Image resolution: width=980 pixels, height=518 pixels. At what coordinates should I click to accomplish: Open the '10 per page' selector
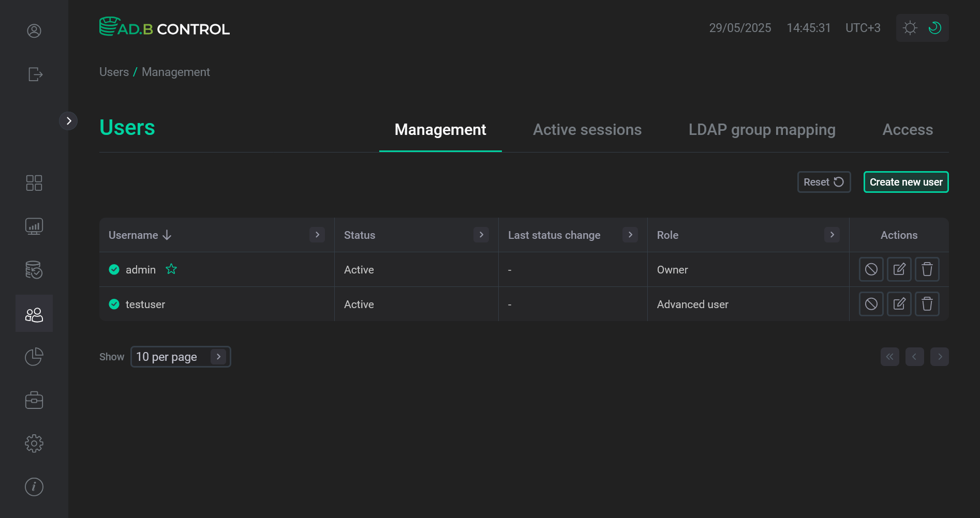(180, 357)
